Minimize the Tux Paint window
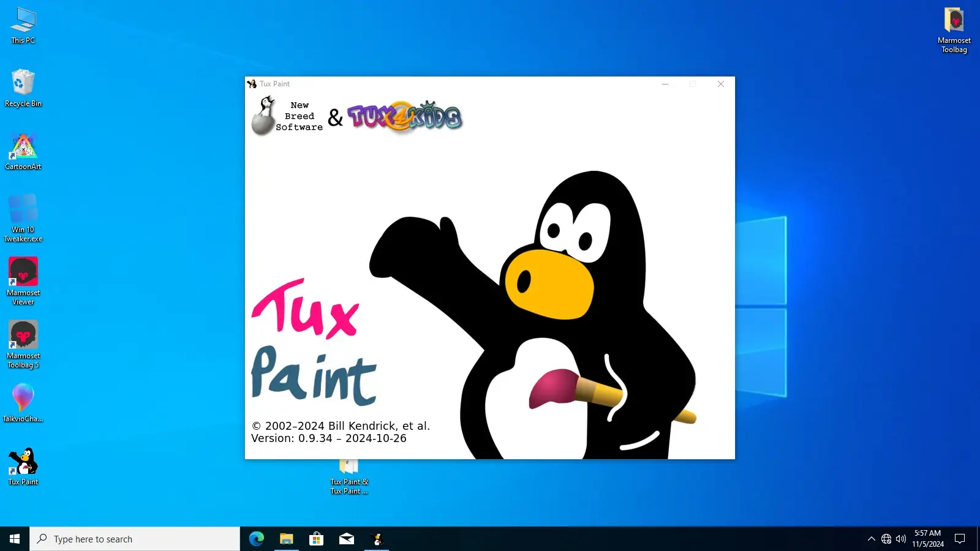The image size is (980, 551). 665,84
